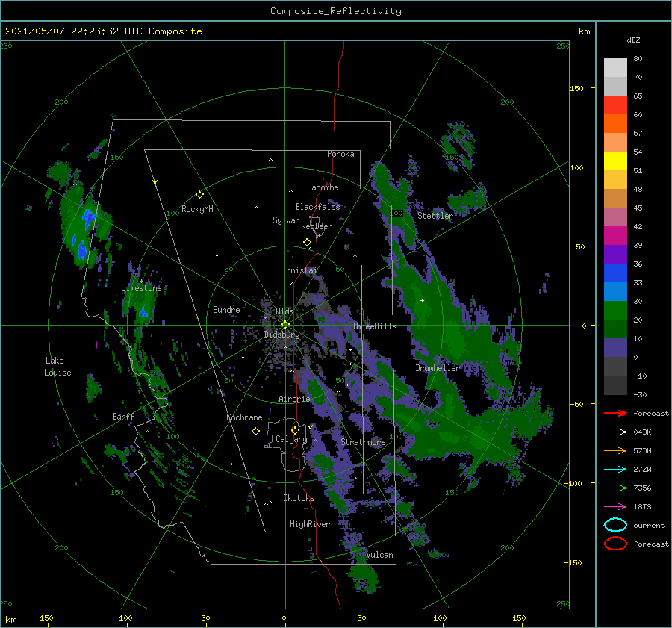Click the Didsbury label

click(281, 335)
